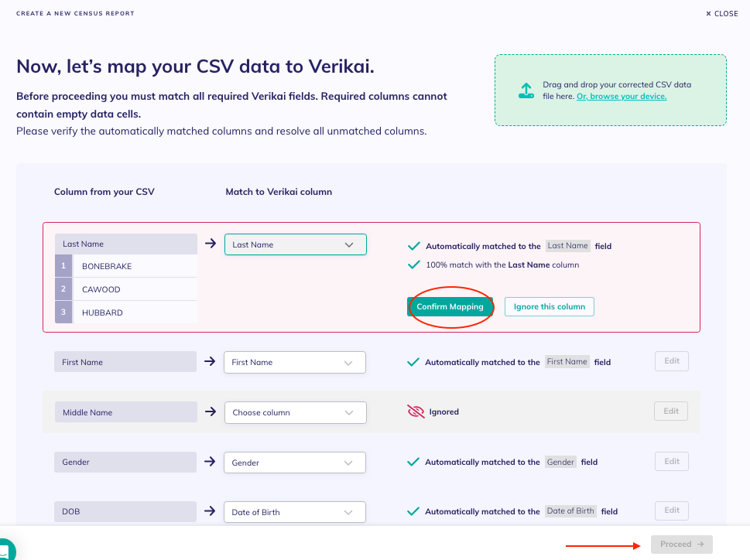Click the CSV drag and drop upload area

tap(611, 90)
